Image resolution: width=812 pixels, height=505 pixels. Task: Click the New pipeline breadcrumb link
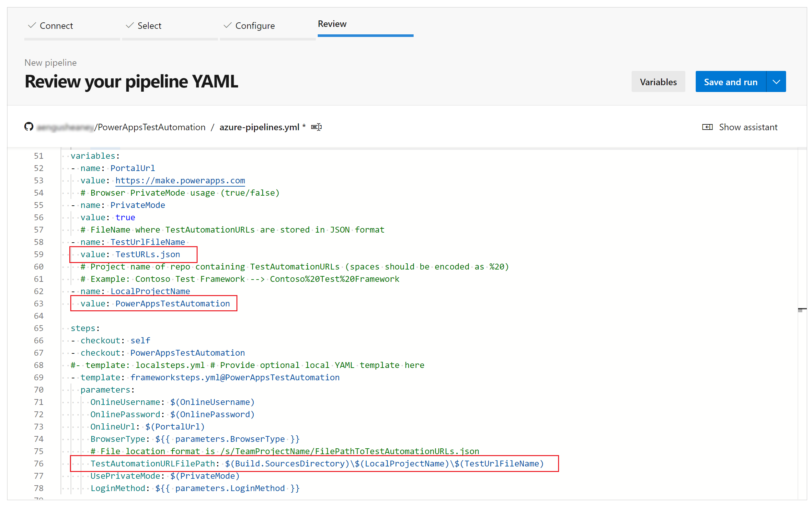pyautogui.click(x=50, y=63)
